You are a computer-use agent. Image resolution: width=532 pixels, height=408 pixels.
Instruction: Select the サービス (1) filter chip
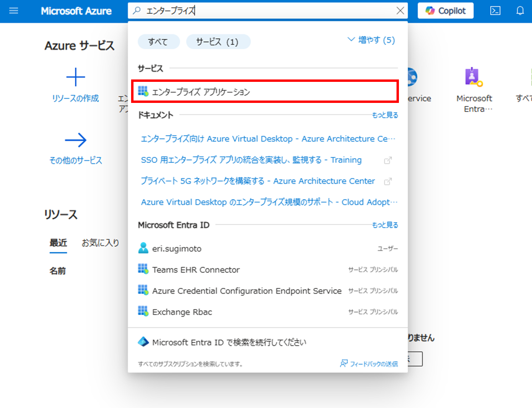(x=218, y=42)
